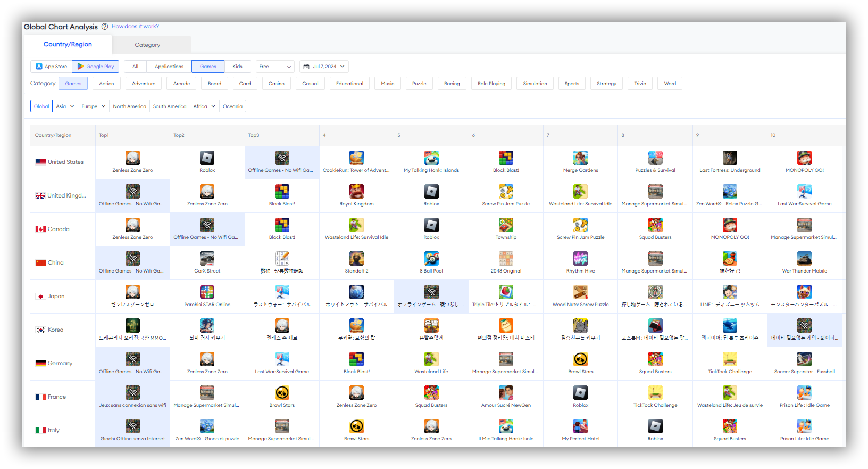Select the Puzzle category
Viewport: 868px width, 469px height.
tap(419, 84)
